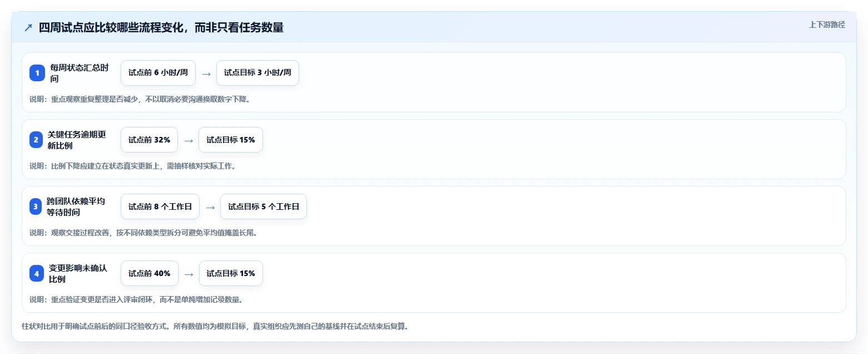
Task: Click the note about 重复整理是否减少
Action: [140, 99]
